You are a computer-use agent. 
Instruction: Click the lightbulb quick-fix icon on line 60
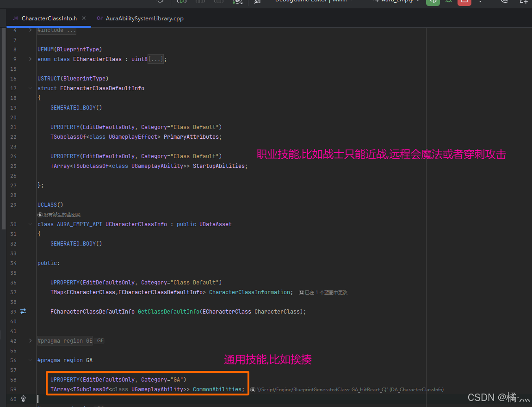[23, 399]
